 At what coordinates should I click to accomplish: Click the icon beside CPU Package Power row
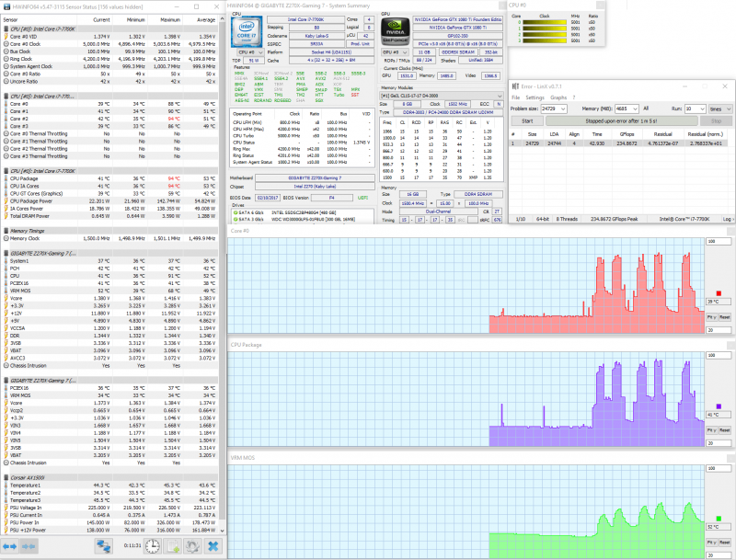coord(6,201)
